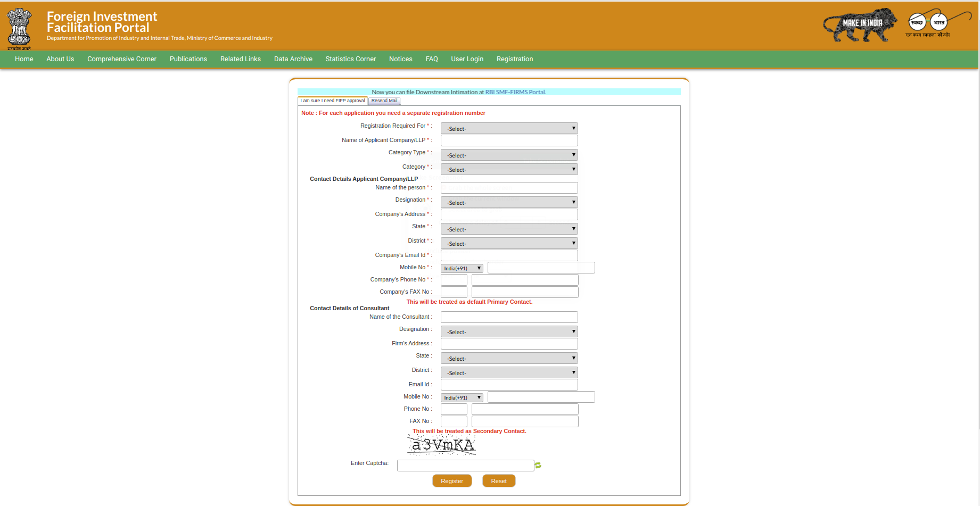
Task: Open the applicant District dropdown
Action: pos(508,243)
